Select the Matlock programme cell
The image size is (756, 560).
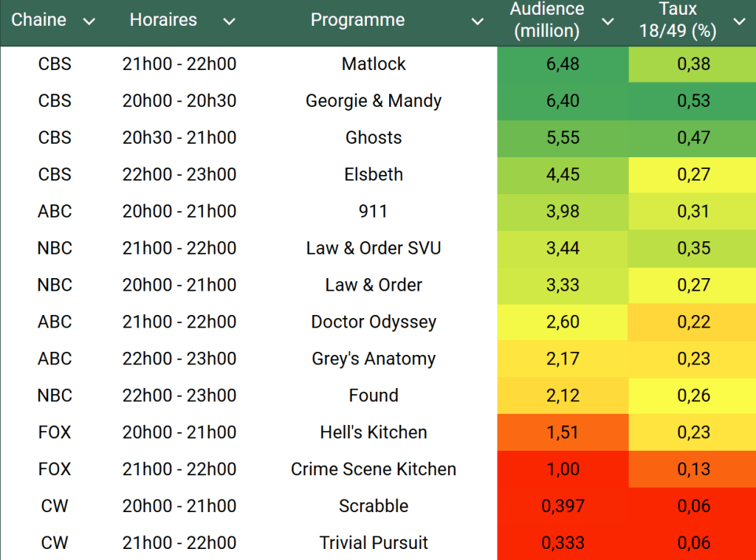coord(374,64)
